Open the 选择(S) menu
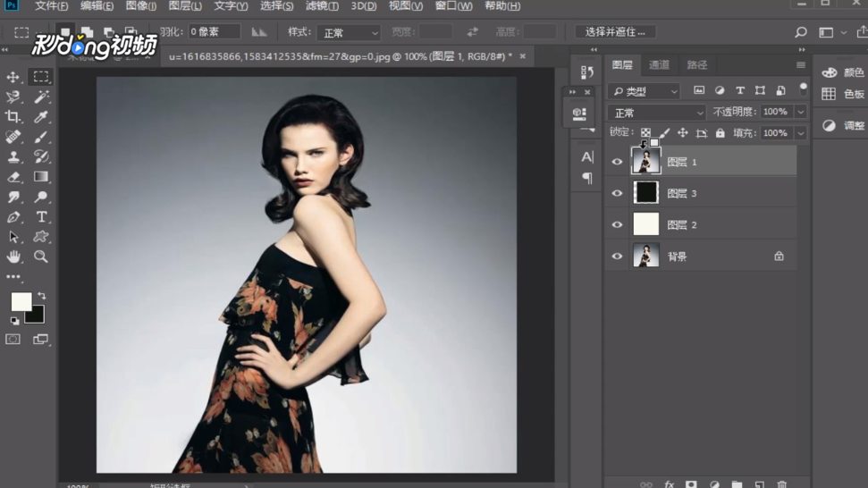 (277, 6)
